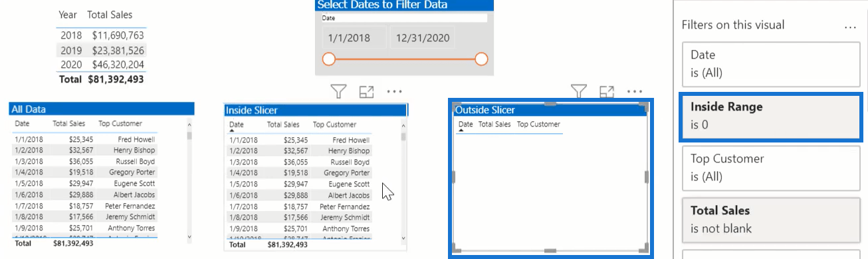The image size is (868, 259).
Task: Sort Inside Slicer table by Total Sales header
Action: (283, 125)
